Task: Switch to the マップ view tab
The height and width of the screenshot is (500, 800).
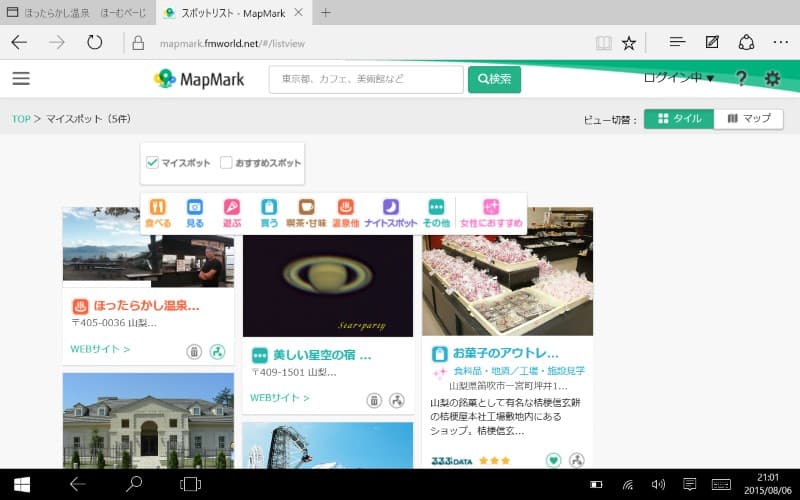Action: click(748, 118)
